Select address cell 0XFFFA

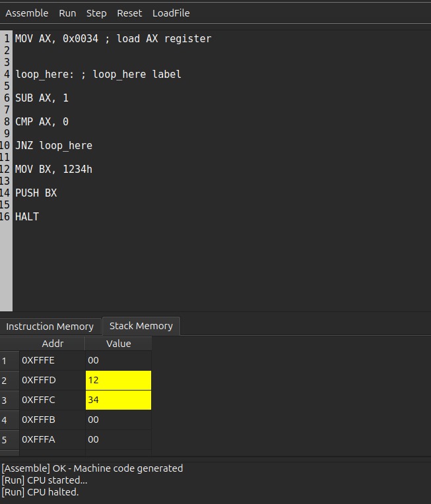(52, 439)
